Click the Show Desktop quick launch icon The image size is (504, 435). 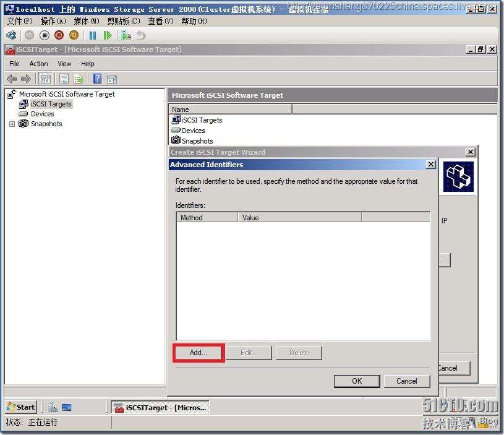point(67,407)
